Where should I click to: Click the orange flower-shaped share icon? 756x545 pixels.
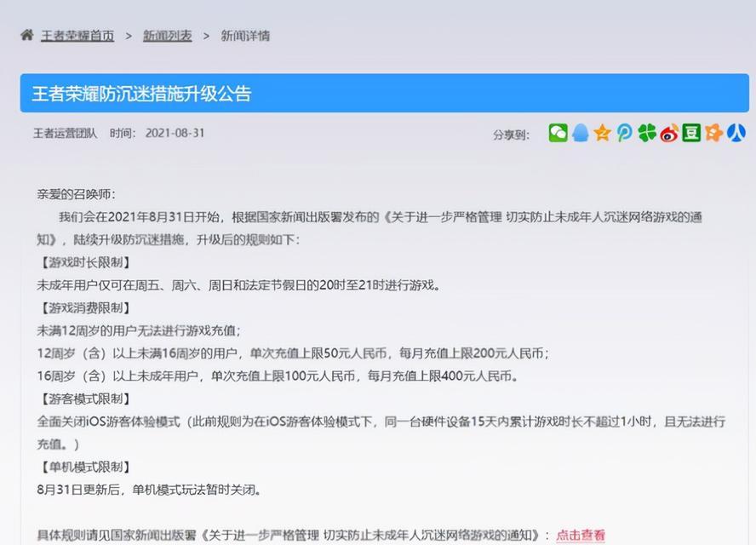click(713, 133)
